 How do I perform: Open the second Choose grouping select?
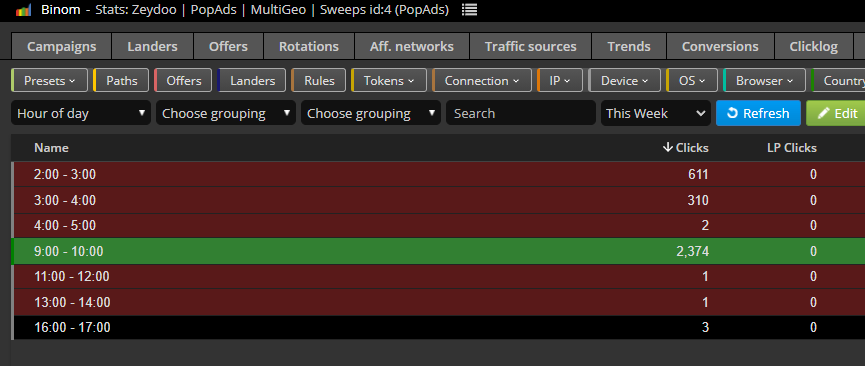[x=226, y=113]
